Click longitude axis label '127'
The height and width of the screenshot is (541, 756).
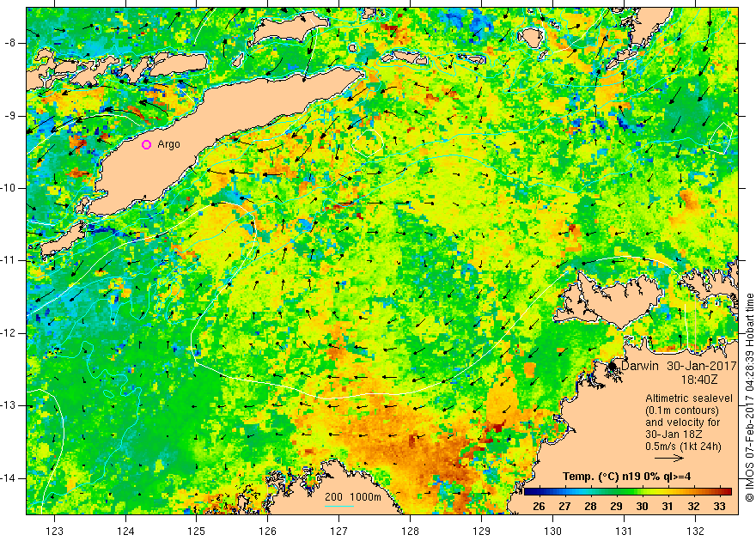339,531
